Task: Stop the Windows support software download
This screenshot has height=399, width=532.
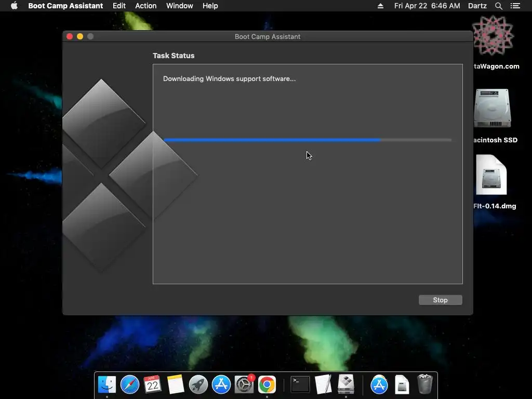Action: (x=440, y=300)
